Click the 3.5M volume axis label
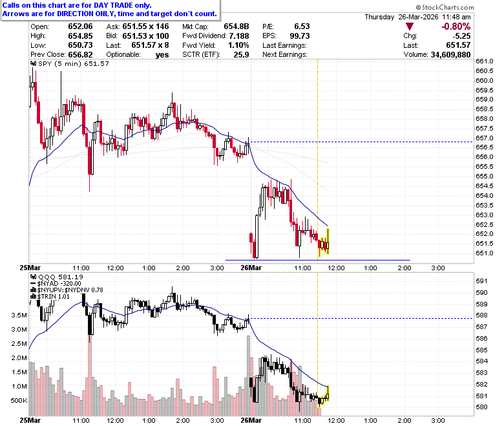This screenshot has width=504, height=426. pos(19,315)
